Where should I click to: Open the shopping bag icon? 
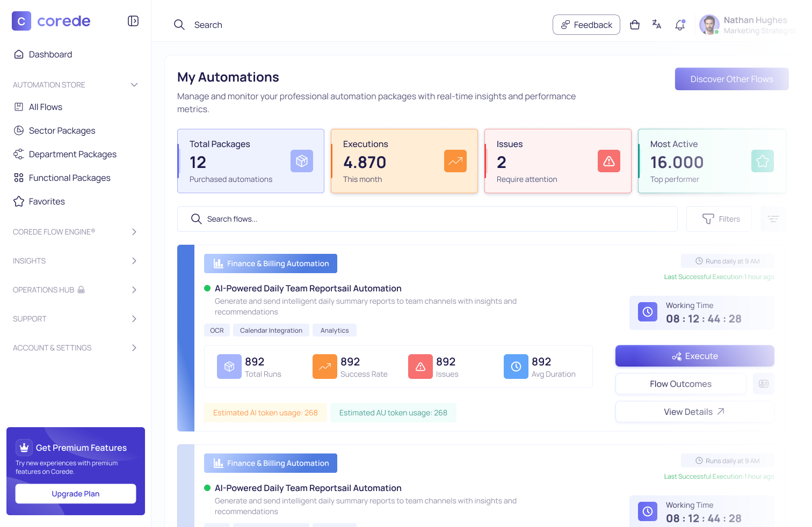(635, 25)
